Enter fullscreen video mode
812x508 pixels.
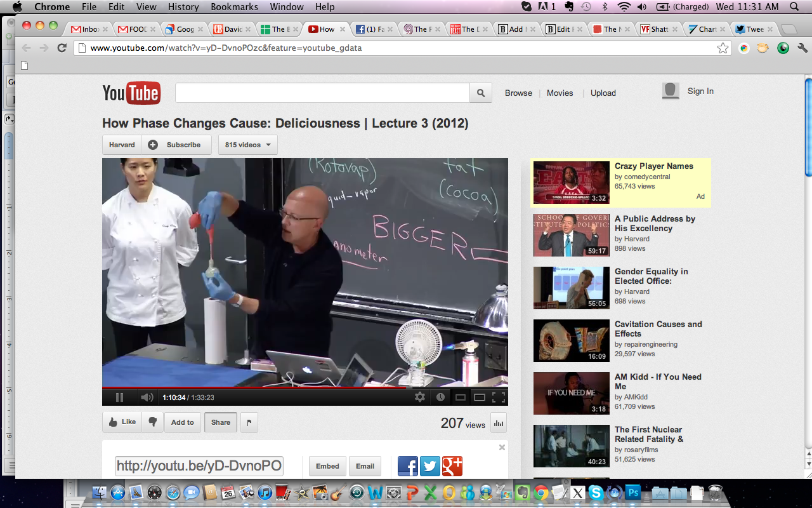pyautogui.click(x=499, y=398)
